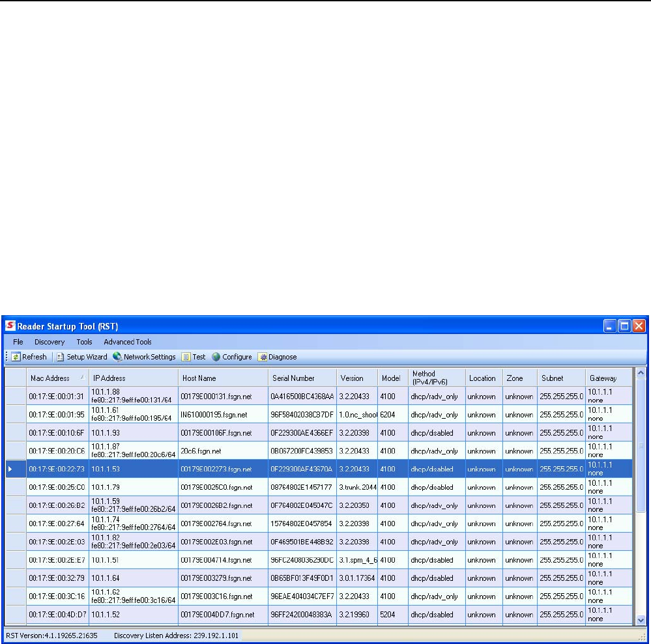Click host name 20c6.fsgn.net
Viewport: 651px width, 644px height.
tap(224, 451)
